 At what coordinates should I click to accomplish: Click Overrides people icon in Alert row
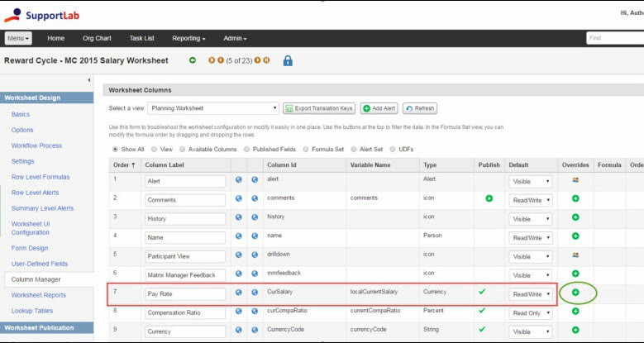point(575,180)
